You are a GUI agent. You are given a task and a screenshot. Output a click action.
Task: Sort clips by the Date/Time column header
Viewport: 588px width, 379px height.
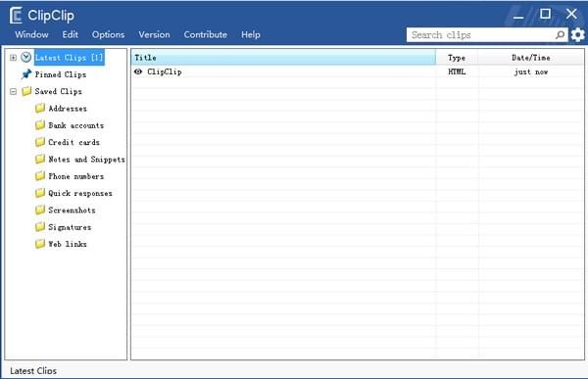click(x=531, y=58)
